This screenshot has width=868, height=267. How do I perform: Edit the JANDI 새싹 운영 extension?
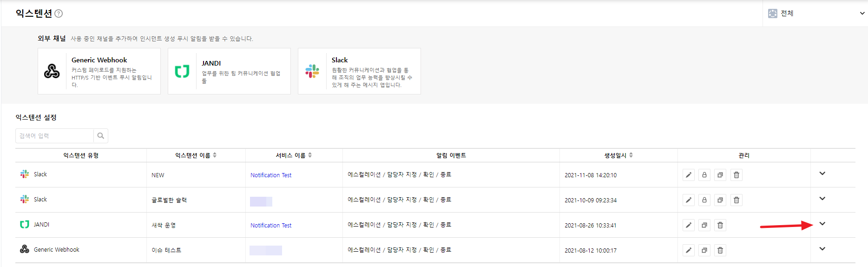coord(689,225)
